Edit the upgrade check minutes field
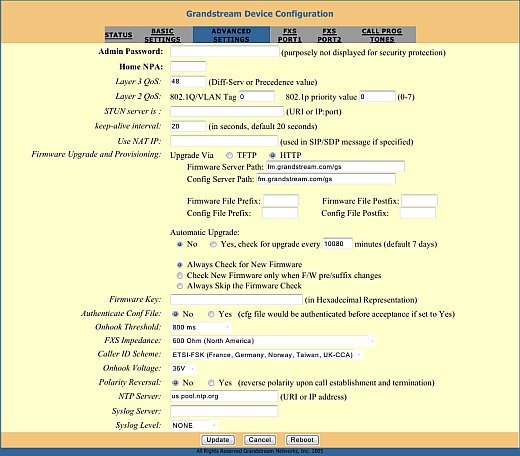This screenshot has width=520, height=456. click(x=337, y=244)
